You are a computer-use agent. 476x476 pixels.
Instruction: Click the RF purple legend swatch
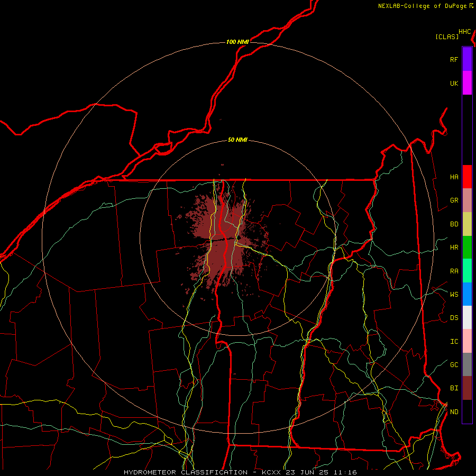click(x=467, y=59)
